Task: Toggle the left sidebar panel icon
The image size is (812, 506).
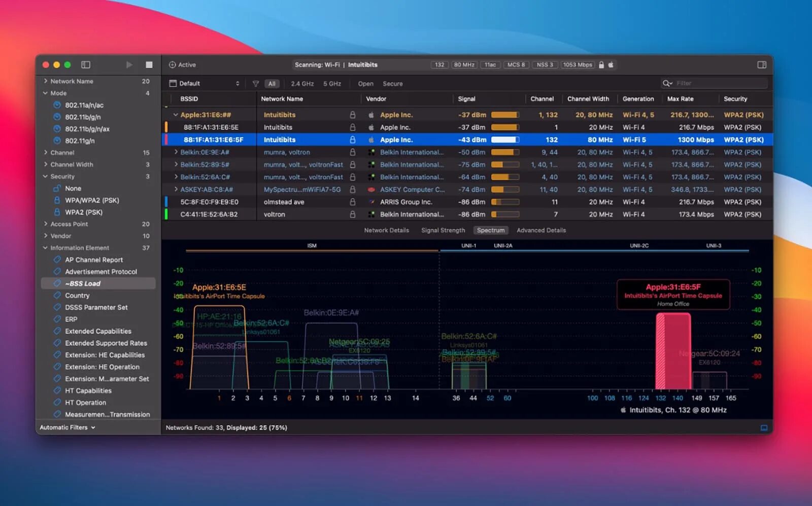Action: click(x=86, y=65)
